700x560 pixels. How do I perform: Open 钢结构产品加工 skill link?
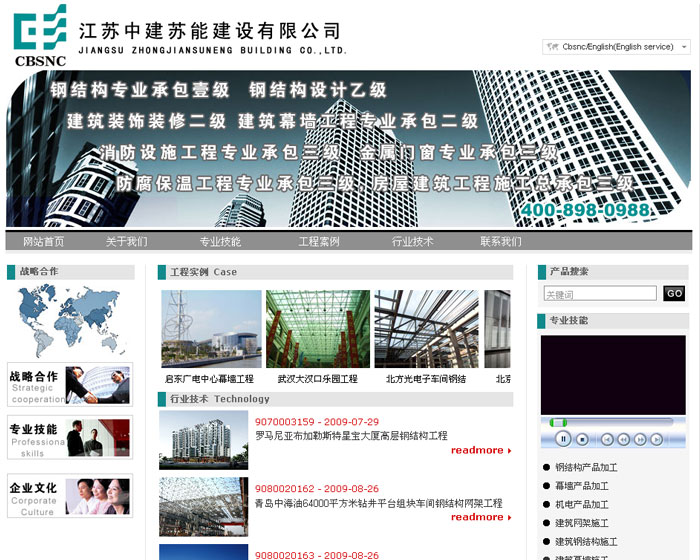(586, 468)
